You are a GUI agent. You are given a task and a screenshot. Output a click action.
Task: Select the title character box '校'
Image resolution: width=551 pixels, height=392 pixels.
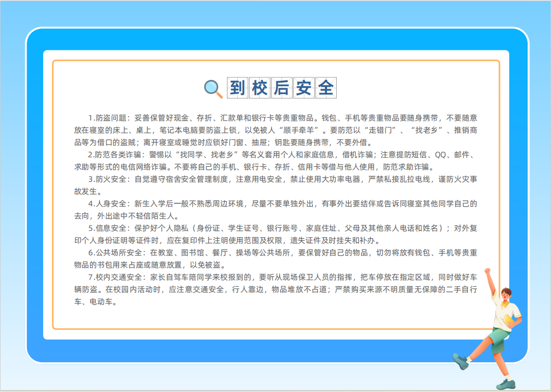pyautogui.click(x=260, y=88)
